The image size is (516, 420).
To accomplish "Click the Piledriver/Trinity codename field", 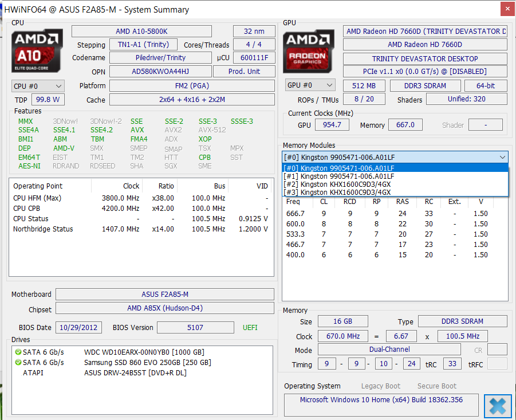I will click(160, 58).
